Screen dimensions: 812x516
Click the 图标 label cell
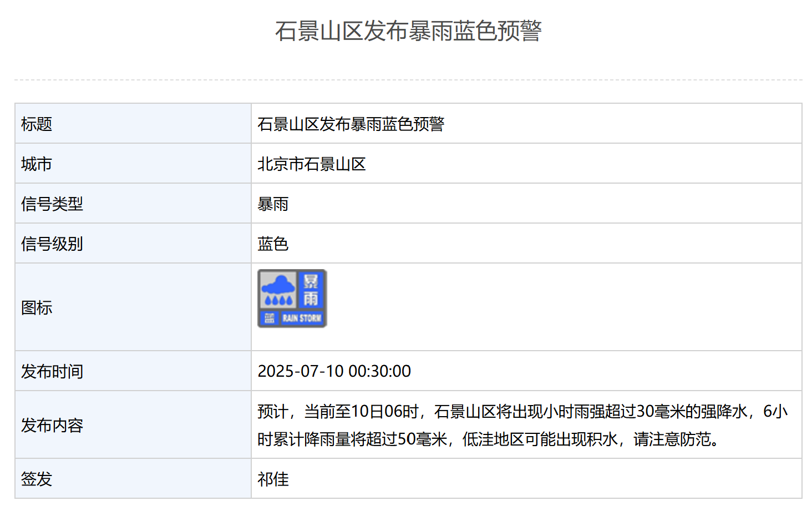click(133, 307)
